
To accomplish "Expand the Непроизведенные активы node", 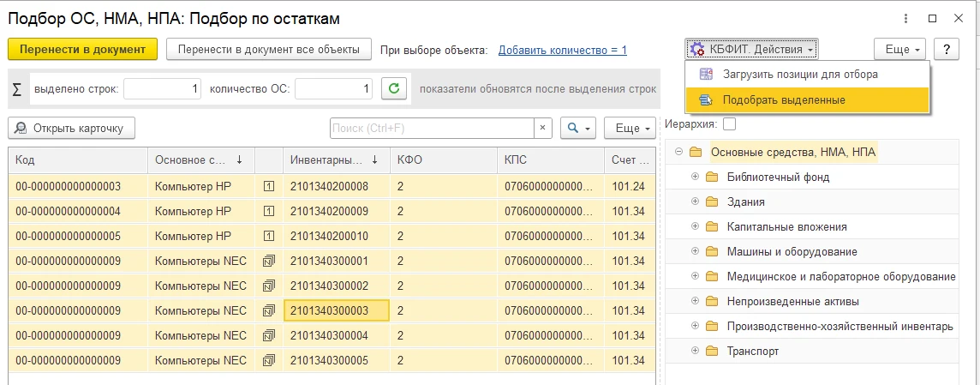I will (695, 301).
